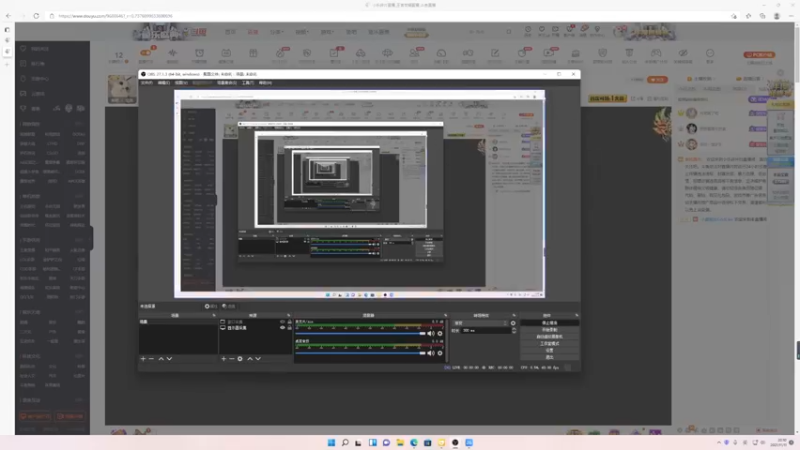800x450 pixels.
Task: Open first mixer track settings gear
Action: (x=440, y=334)
